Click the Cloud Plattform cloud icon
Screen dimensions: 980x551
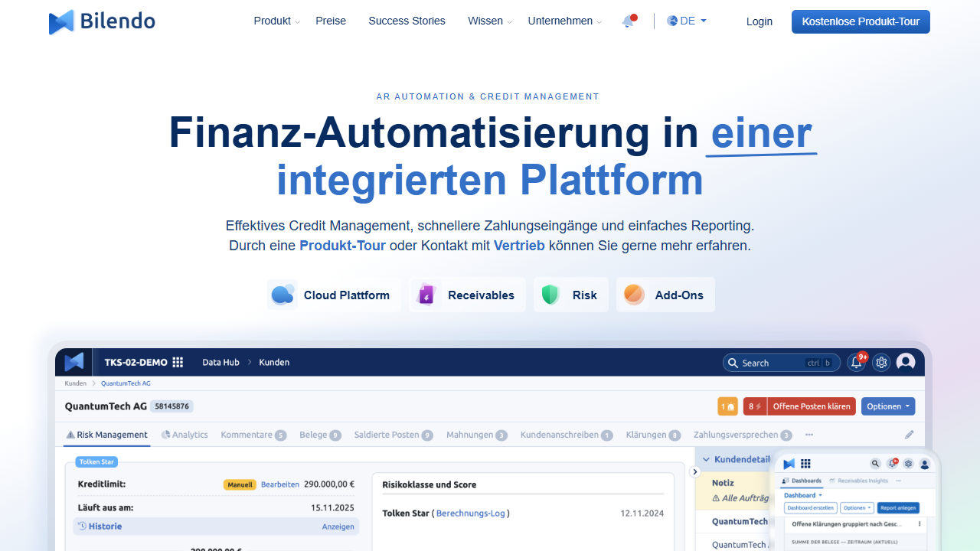[x=283, y=295]
